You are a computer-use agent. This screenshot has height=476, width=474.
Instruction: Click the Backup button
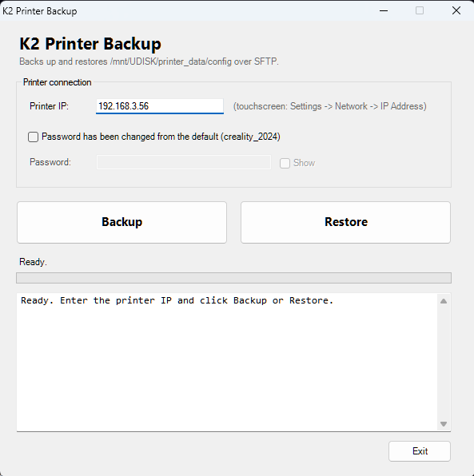coord(121,222)
